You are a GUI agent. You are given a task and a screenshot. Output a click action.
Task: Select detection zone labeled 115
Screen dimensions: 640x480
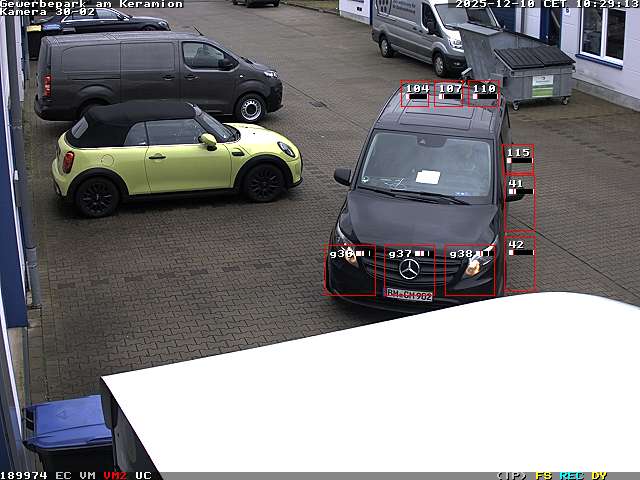[518, 158]
